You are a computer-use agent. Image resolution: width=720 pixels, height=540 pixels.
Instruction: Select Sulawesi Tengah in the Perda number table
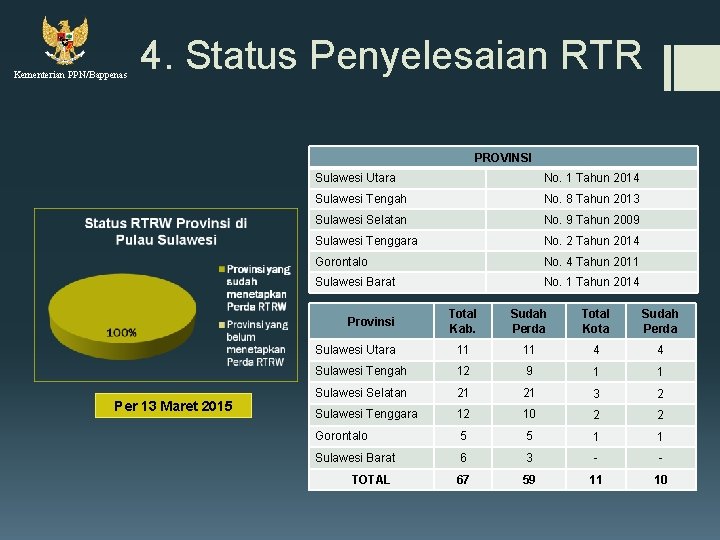360,199
